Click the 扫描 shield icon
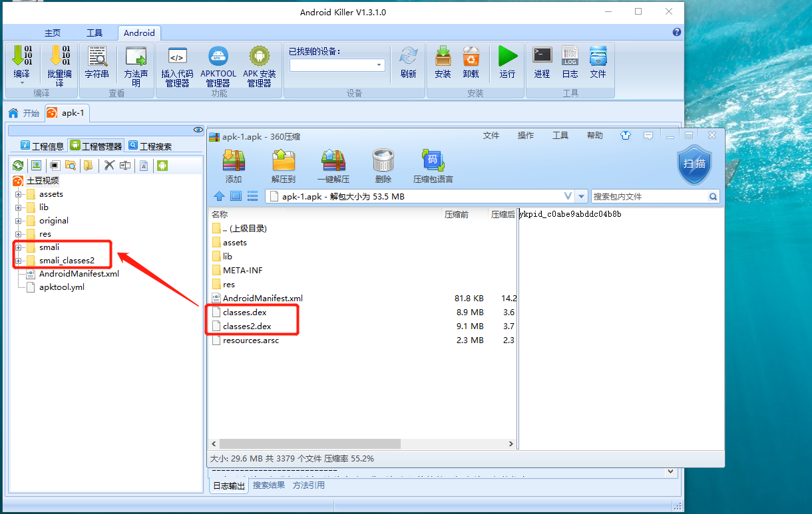Image resolution: width=812 pixels, height=514 pixels. (694, 164)
